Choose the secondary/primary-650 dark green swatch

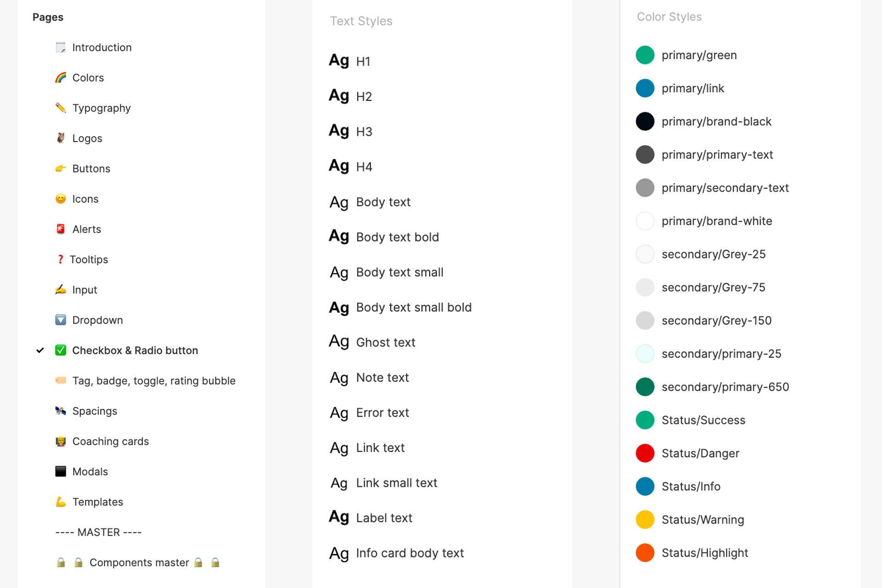pos(645,387)
